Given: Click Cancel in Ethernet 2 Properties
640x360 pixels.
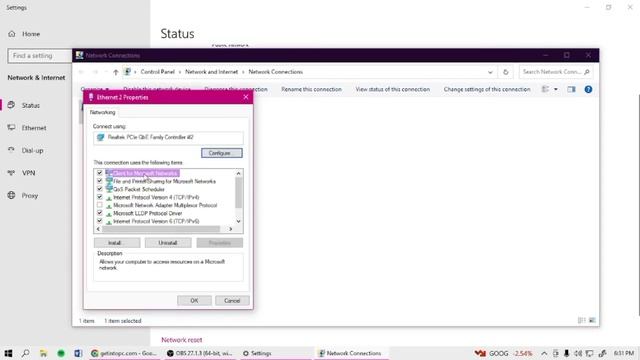Looking at the screenshot, I should point(232,301).
